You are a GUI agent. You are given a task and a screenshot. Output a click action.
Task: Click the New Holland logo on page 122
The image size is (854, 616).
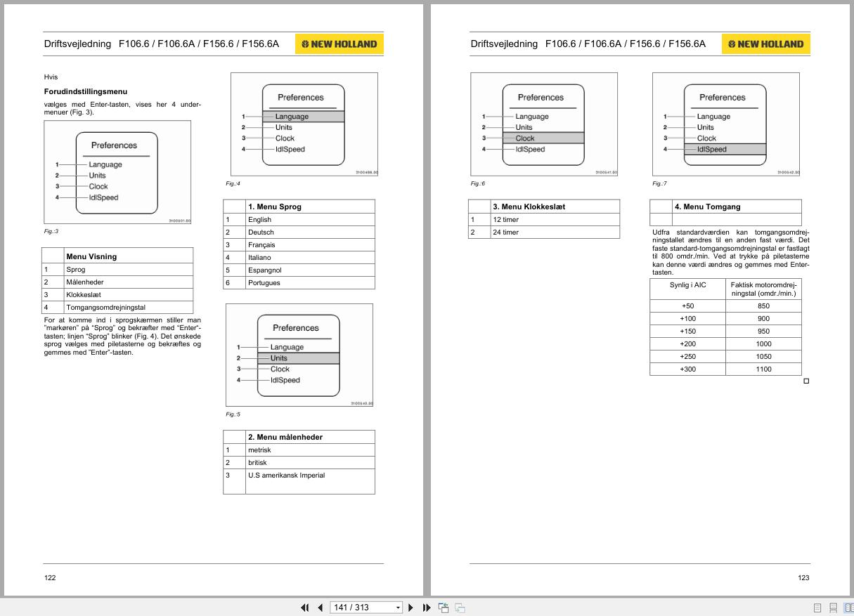339,44
